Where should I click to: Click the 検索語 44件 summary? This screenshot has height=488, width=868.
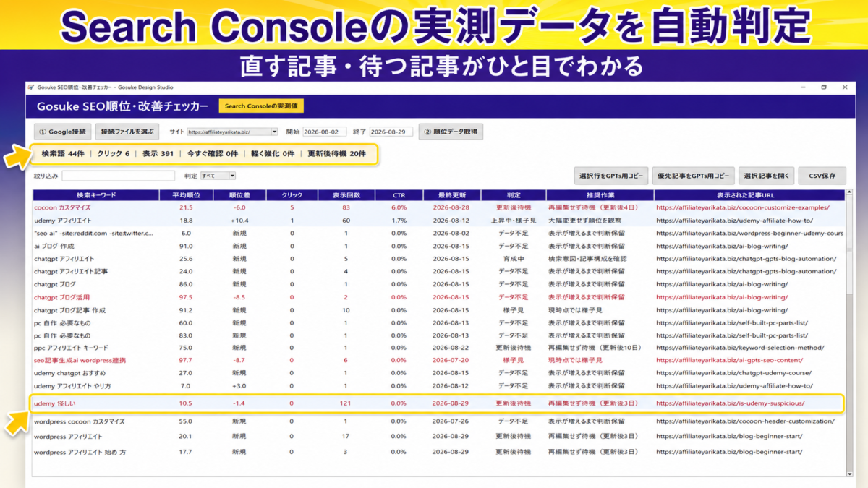pyautogui.click(x=63, y=154)
